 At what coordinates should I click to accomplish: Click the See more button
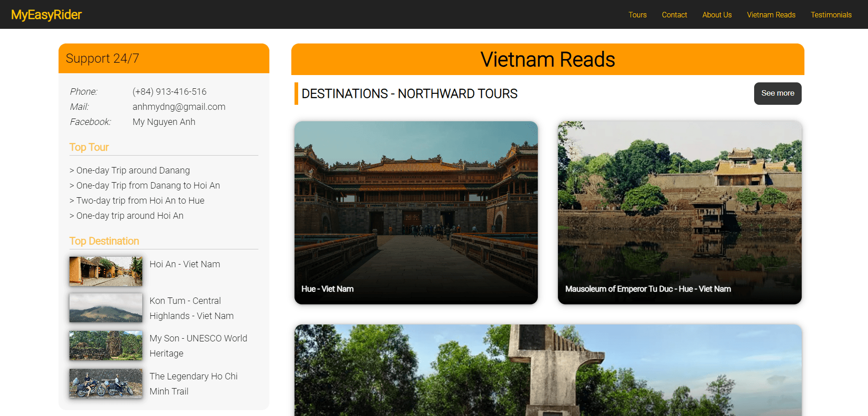click(777, 93)
